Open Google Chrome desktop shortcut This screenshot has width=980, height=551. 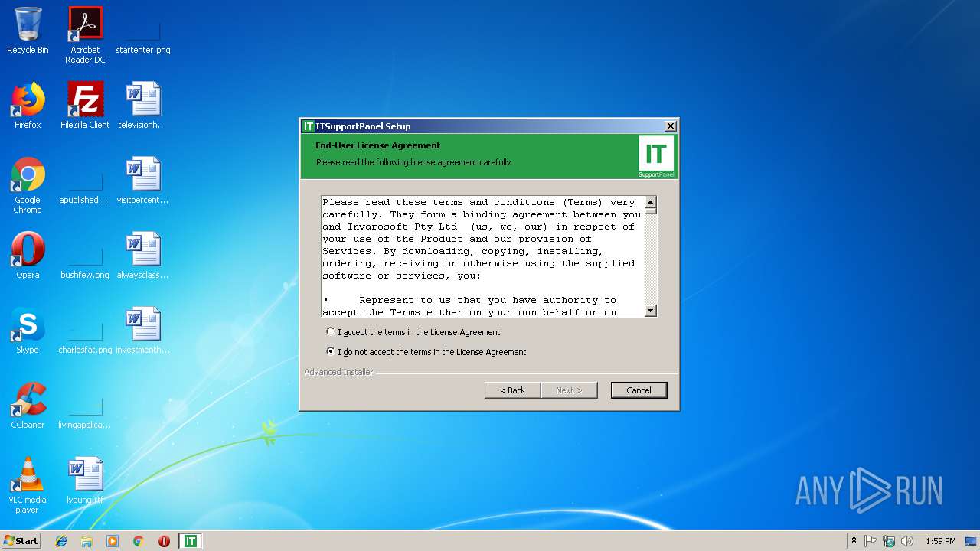tap(28, 185)
